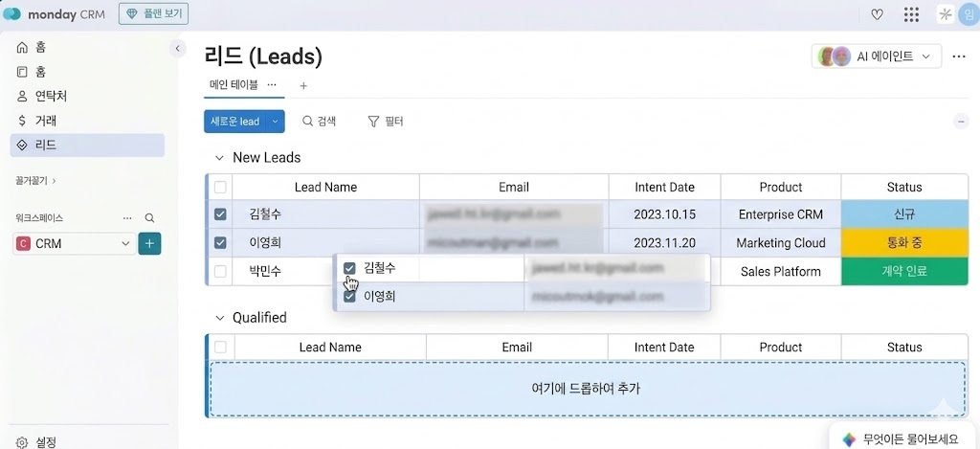Screen dimensions: 980x449
Task: Click Email column header in New Leads
Action: 514,187
